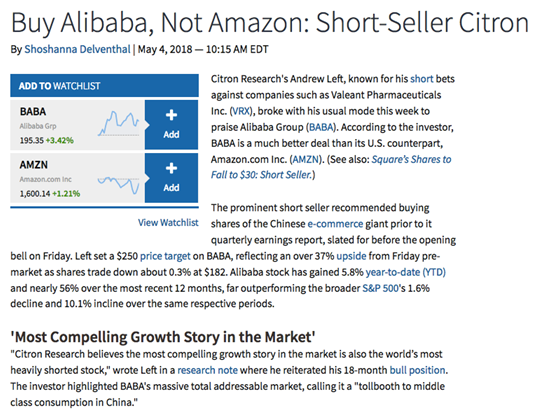The image size is (537, 412).
Task: Follow the BABA ticker link in article
Action: pos(321,127)
